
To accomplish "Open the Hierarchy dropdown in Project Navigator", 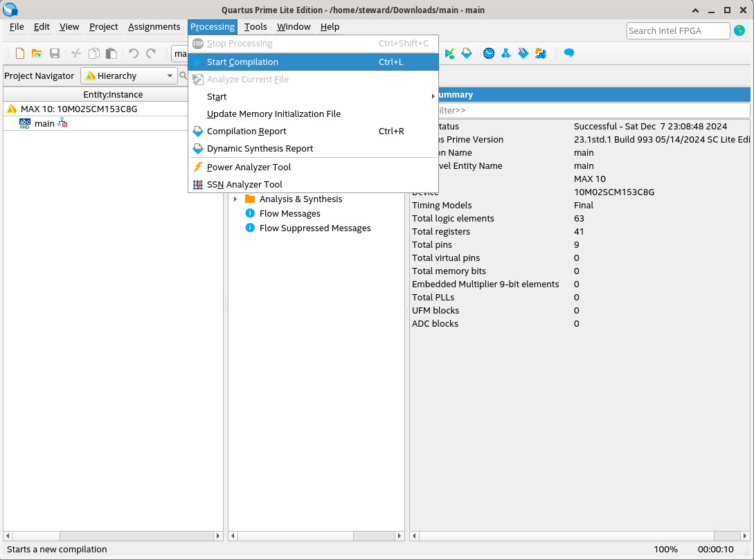I will tap(129, 76).
